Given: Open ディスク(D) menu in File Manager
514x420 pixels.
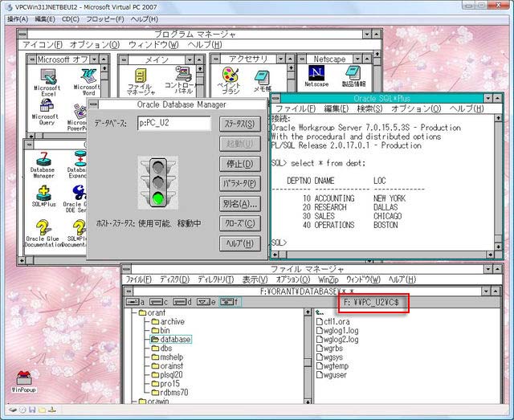Looking at the screenshot, I should 175,279.
